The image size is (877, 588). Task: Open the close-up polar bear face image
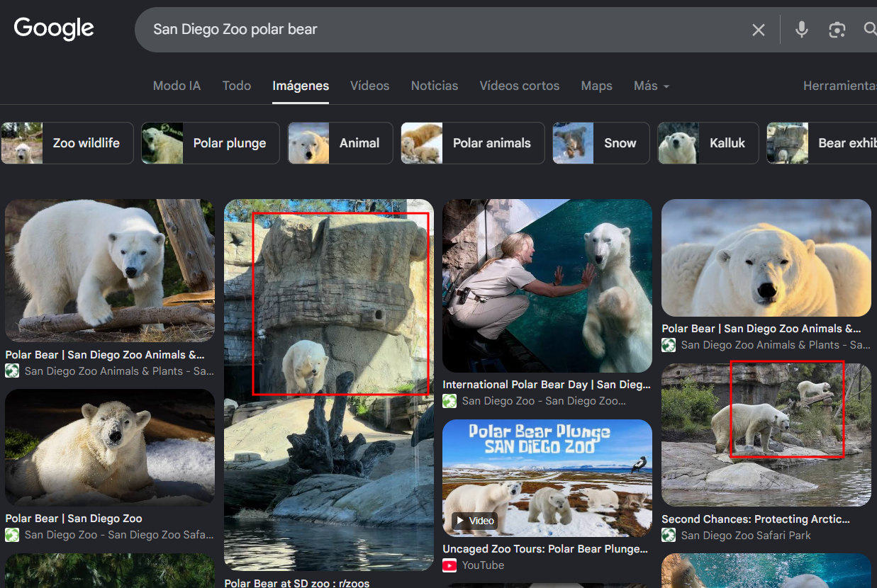click(x=766, y=258)
